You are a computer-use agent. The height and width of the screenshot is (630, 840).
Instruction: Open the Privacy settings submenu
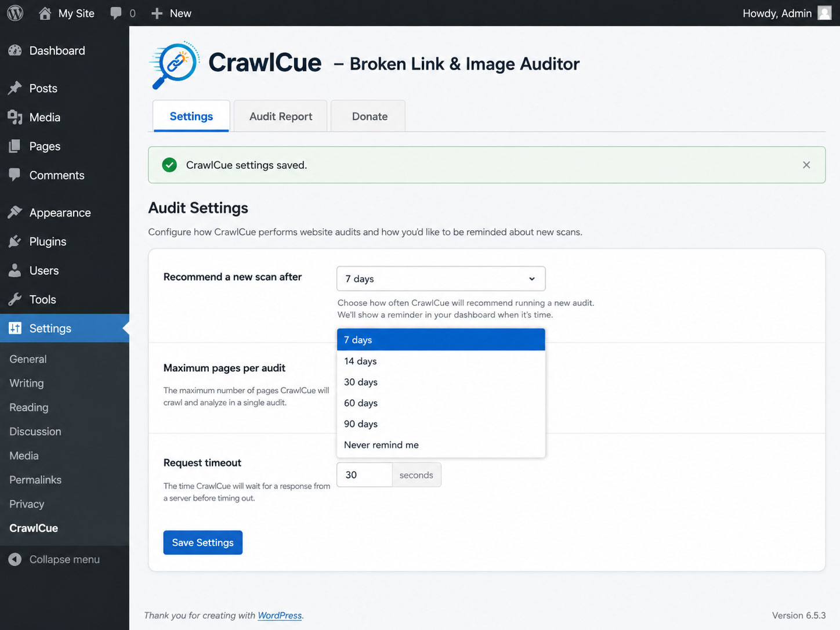pyautogui.click(x=27, y=504)
